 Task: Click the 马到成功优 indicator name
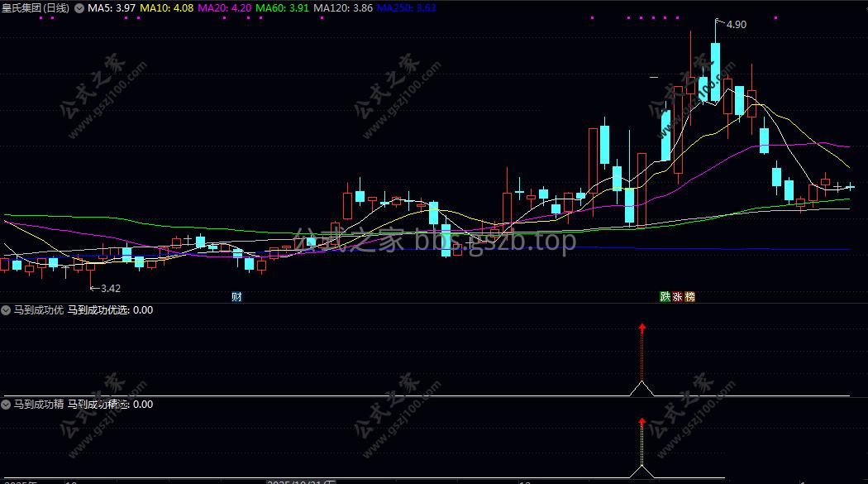(38, 310)
